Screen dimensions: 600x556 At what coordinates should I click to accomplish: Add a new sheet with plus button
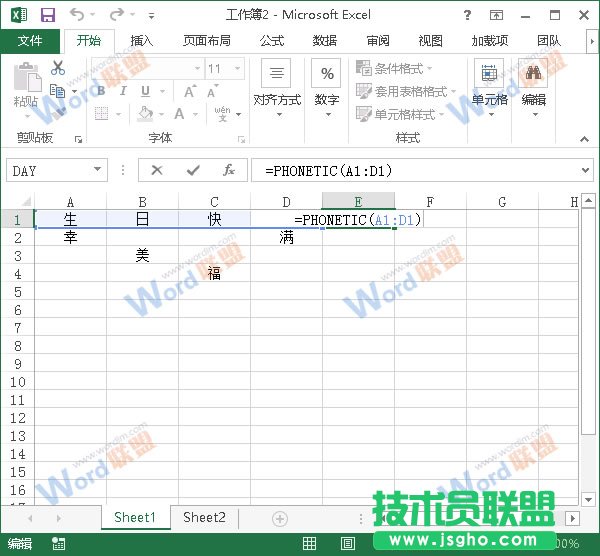coord(279,518)
